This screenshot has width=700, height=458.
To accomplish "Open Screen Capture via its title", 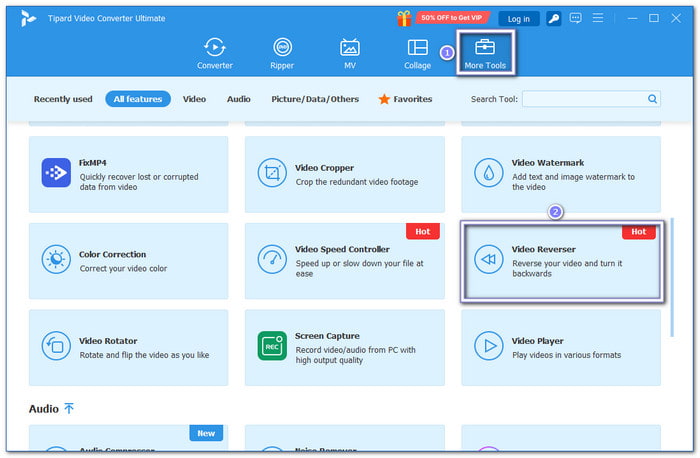I will coord(327,336).
